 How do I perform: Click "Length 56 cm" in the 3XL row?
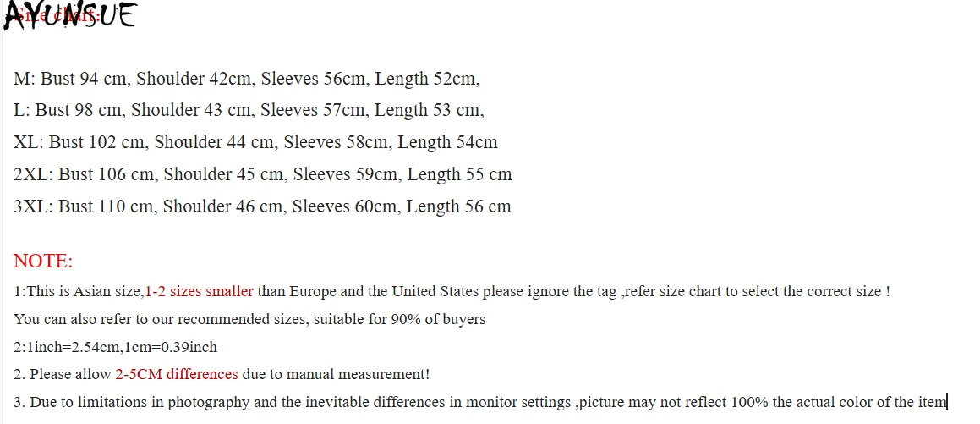pos(458,206)
